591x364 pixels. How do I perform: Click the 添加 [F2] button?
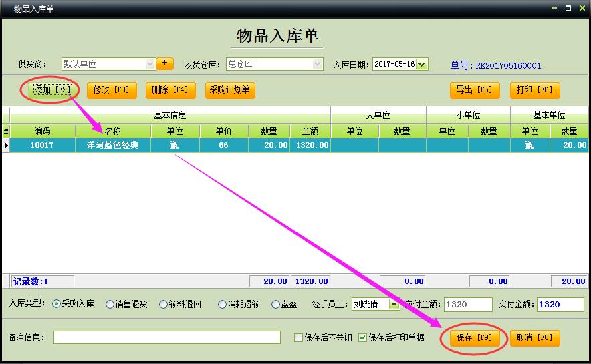pyautogui.click(x=51, y=89)
